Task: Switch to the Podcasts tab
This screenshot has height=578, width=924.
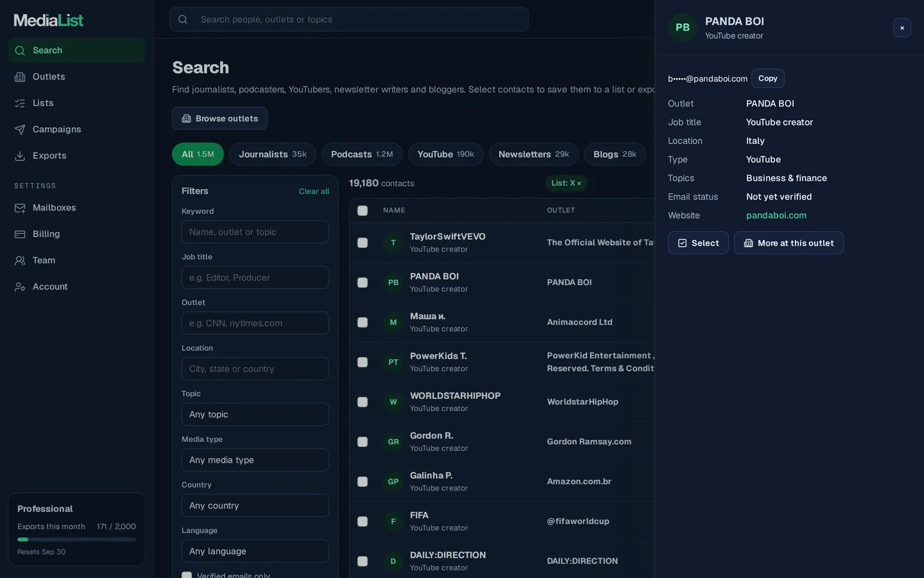Action: pyautogui.click(x=362, y=154)
